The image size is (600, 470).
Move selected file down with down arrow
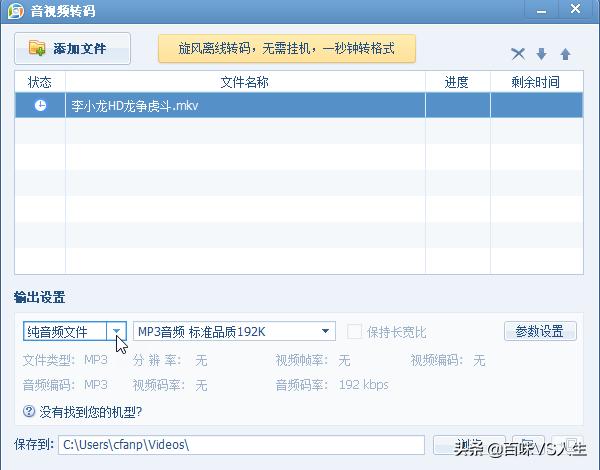pyautogui.click(x=541, y=54)
